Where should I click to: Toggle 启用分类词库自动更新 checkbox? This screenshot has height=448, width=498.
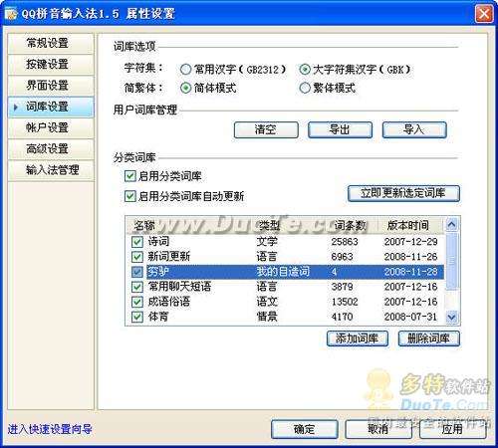coord(129,196)
